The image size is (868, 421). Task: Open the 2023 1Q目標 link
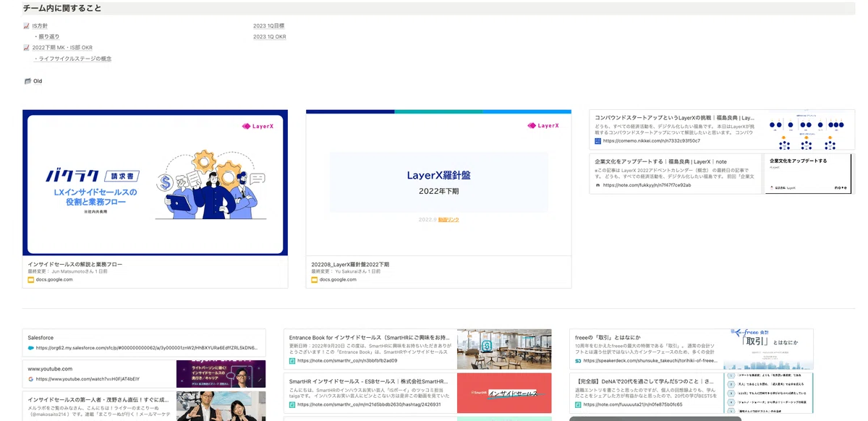point(268,26)
